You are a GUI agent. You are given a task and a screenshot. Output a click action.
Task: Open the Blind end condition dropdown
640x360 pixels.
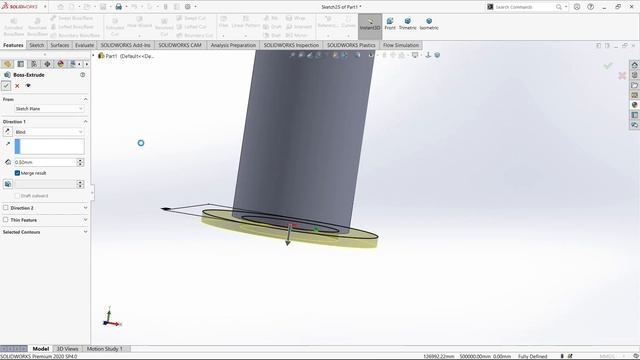tap(49, 132)
